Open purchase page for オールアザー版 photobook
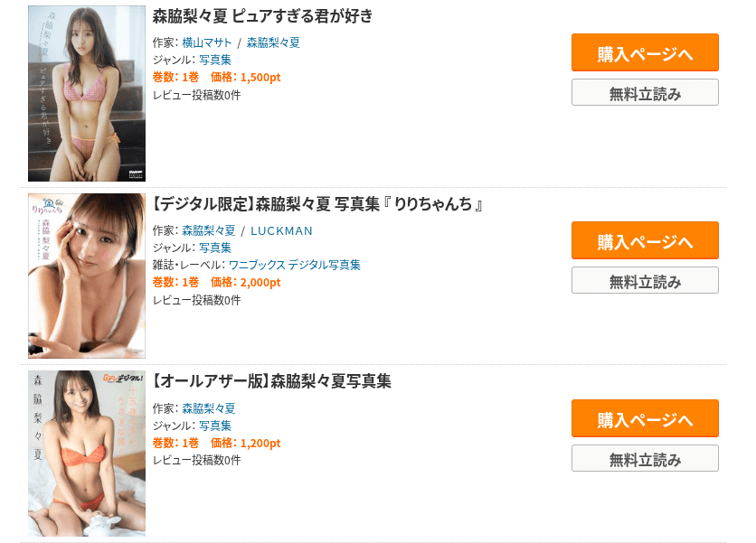 (x=645, y=418)
